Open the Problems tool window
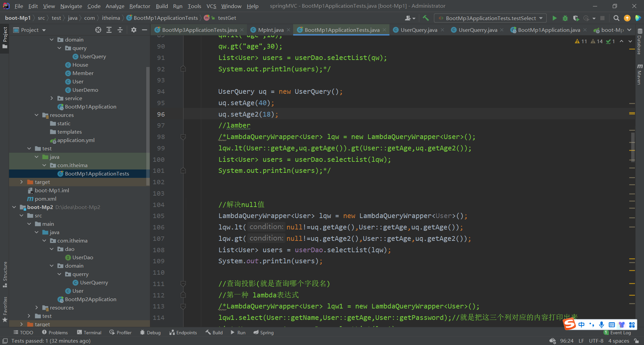Image resolution: width=644 pixels, height=345 pixels. [x=55, y=333]
